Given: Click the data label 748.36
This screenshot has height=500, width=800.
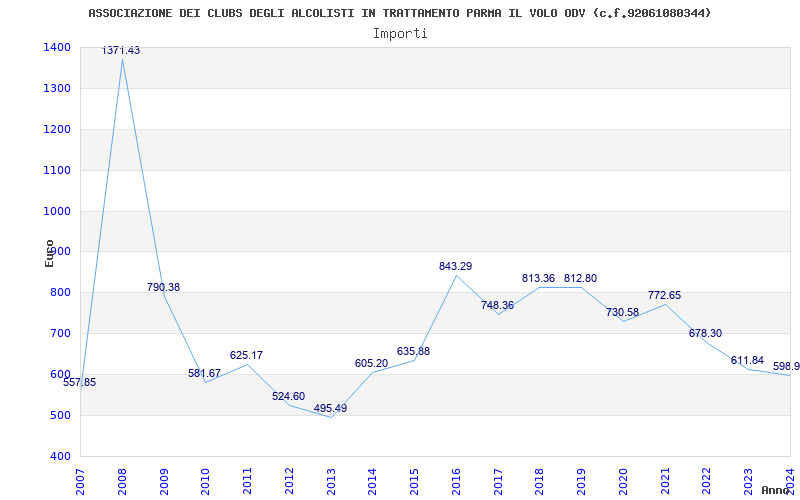Looking at the screenshot, I should (497, 306).
